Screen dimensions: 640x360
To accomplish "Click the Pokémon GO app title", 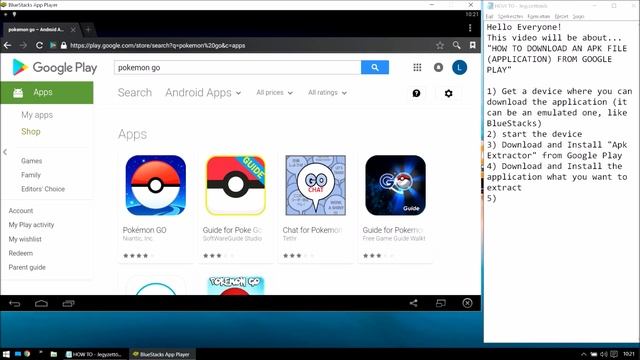I will click(x=144, y=230).
